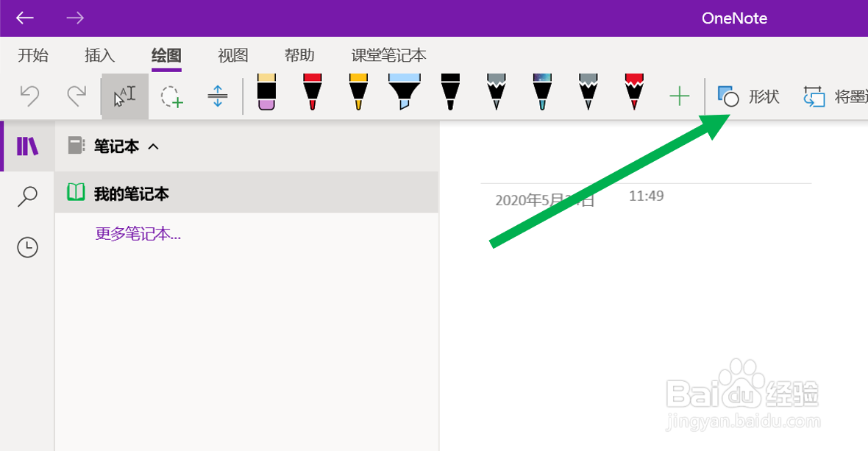
Task: Select the light blue highlighter
Action: click(x=404, y=93)
